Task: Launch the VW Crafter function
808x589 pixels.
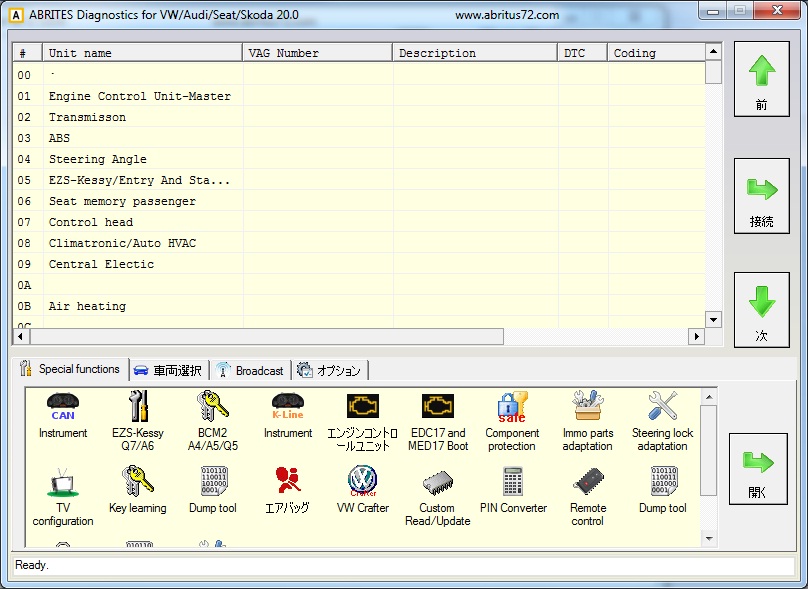Action: (363, 490)
